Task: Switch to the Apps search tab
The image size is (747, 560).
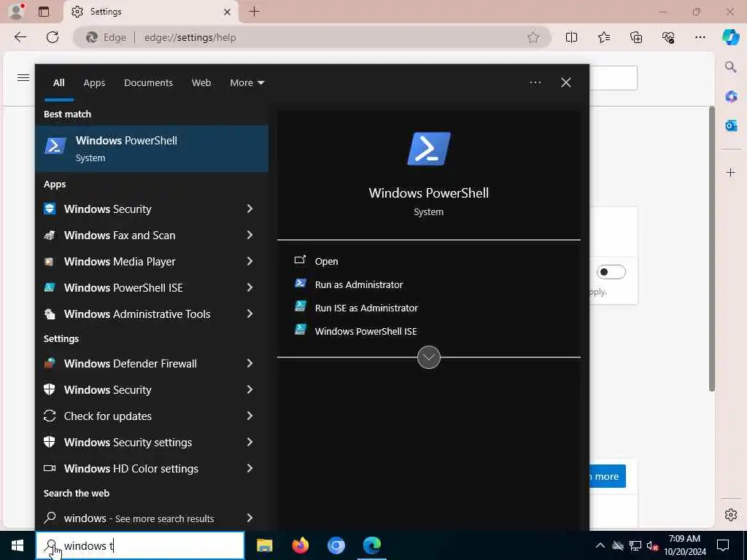Action: [94, 83]
